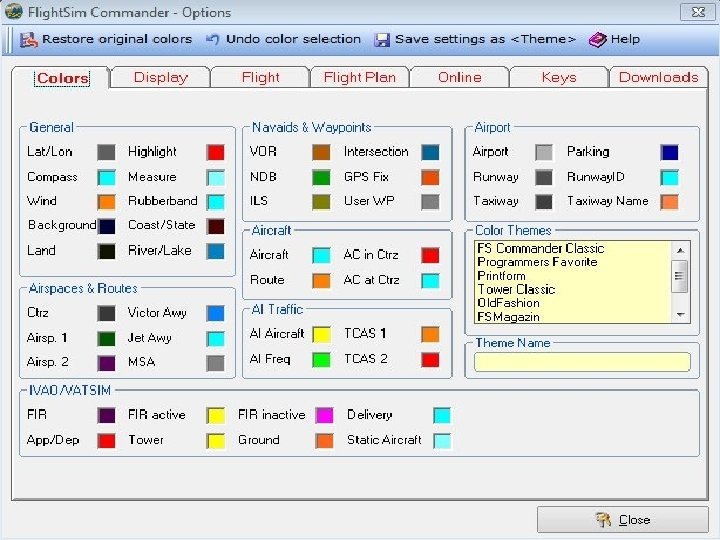Click the Route orange color swatch
Image resolution: width=720 pixels, height=540 pixels.
tap(321, 281)
